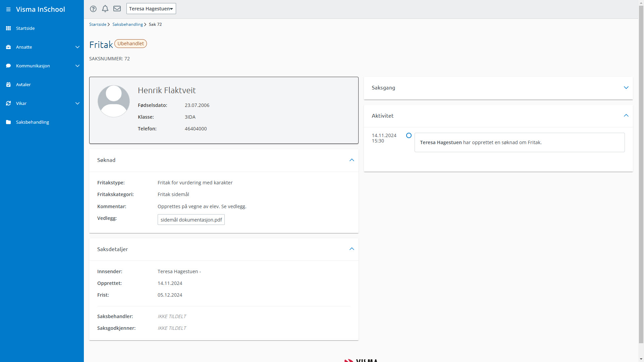This screenshot has height=362, width=644.
Task: Open the help question mark icon
Action: (93, 9)
